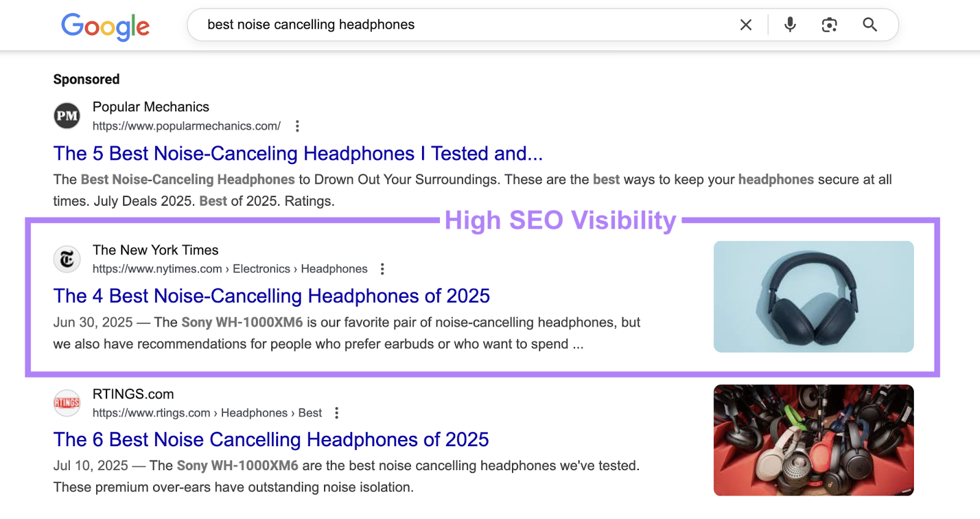Click the headphones thumbnail beside the NYT result
This screenshot has width=980, height=519.
813,297
